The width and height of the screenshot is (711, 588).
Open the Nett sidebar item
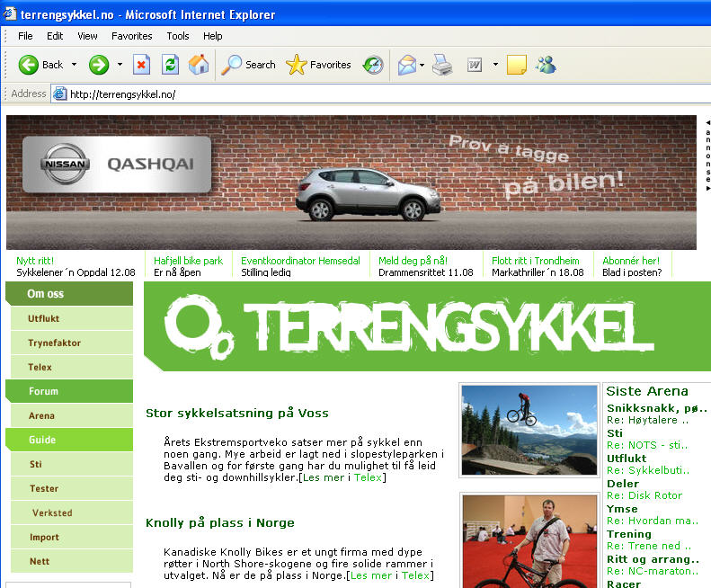pyautogui.click(x=72, y=561)
